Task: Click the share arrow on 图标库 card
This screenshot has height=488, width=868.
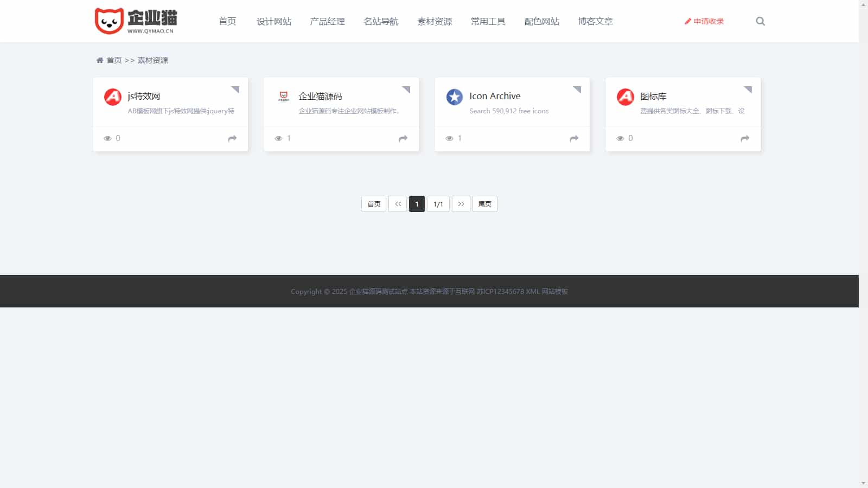Action: click(x=745, y=139)
